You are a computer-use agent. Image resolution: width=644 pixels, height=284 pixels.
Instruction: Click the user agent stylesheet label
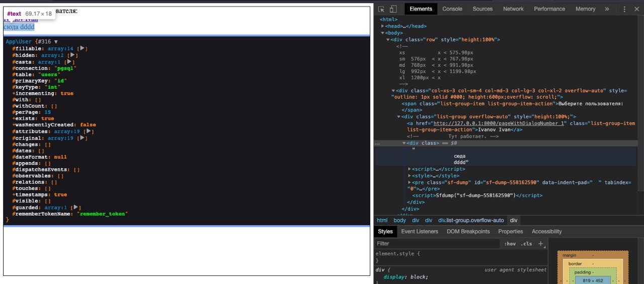(515, 270)
